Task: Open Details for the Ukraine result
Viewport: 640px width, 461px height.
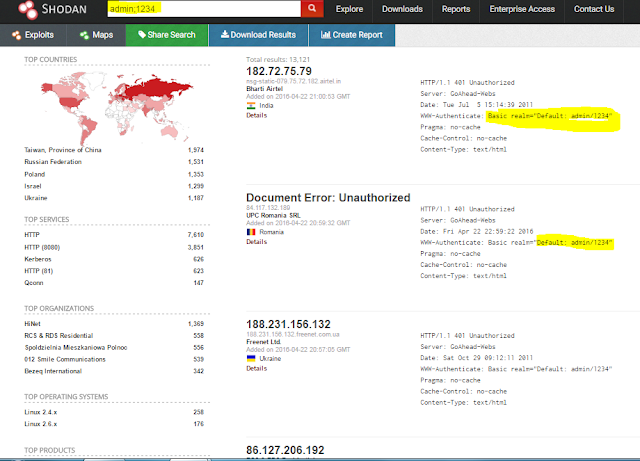Action: pos(256,369)
